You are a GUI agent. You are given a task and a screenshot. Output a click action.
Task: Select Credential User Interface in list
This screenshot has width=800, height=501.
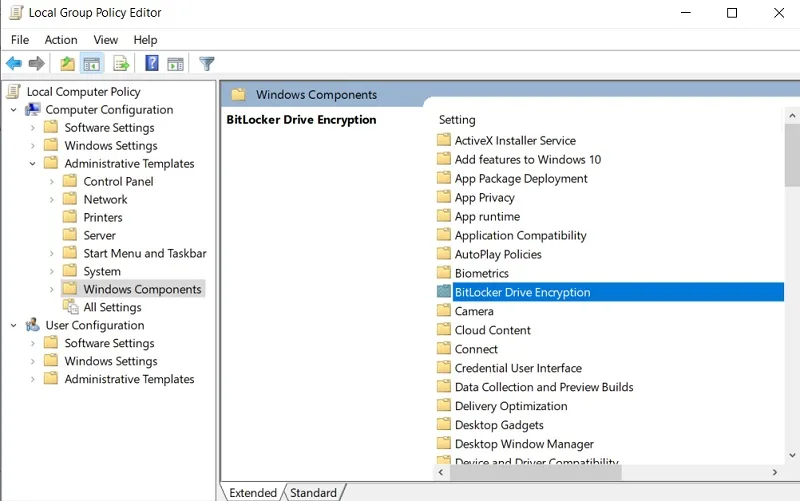pos(518,368)
